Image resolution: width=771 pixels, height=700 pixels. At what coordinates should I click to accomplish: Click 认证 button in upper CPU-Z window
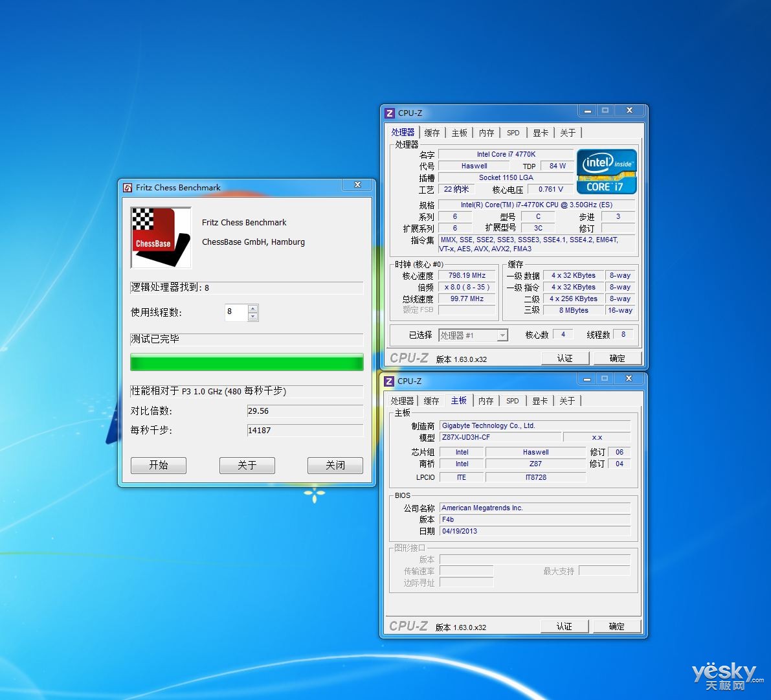[565, 359]
